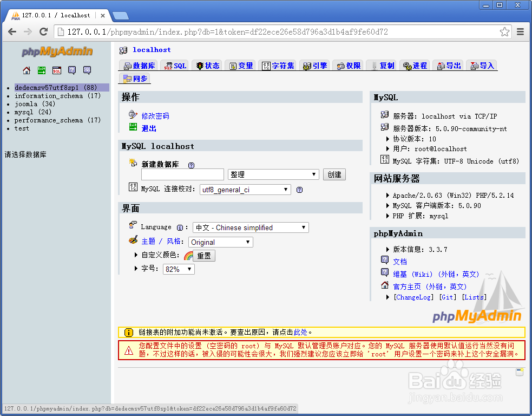
Task: Open the SQL tab
Action: point(175,66)
